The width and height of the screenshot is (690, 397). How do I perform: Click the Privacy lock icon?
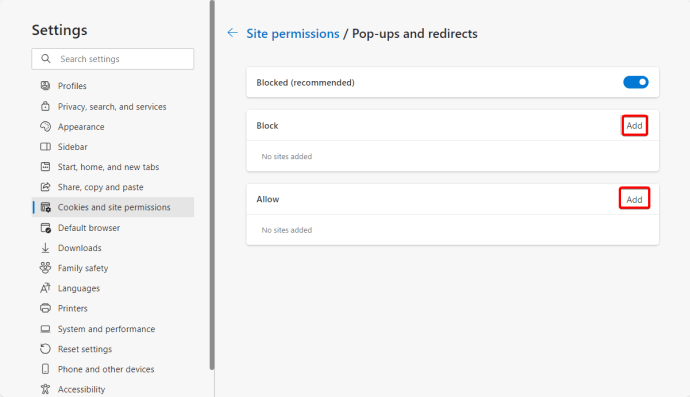click(x=45, y=107)
